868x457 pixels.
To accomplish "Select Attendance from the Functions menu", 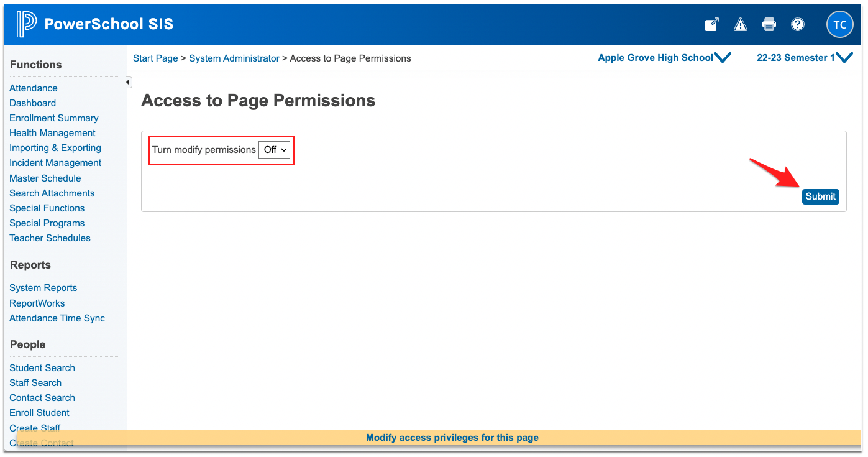I will (33, 88).
